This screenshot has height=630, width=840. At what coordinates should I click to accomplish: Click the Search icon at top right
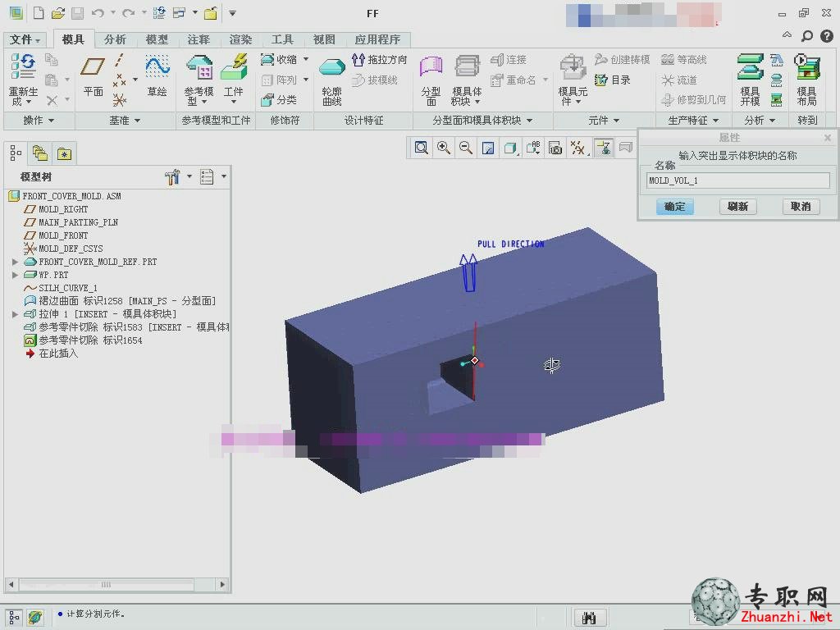pos(807,36)
